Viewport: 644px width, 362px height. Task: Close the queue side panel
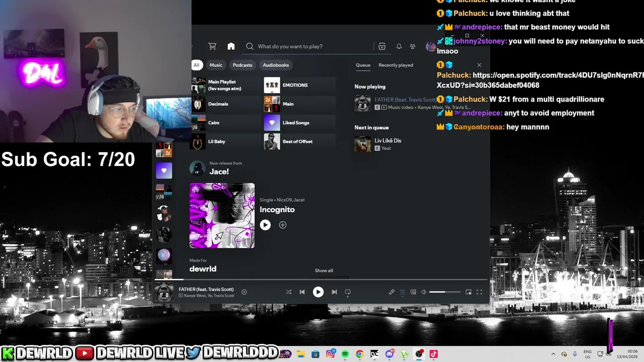point(479,65)
